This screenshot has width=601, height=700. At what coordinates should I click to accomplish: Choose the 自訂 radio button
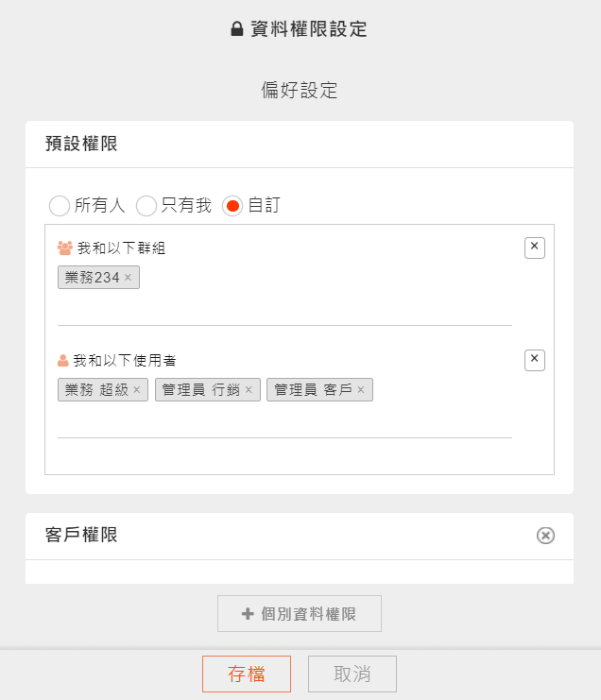pyautogui.click(x=232, y=206)
